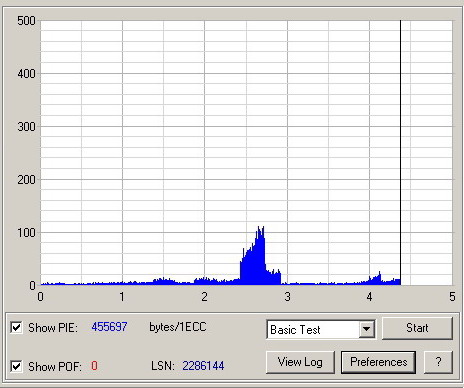
Task: Open the Basic Test dropdown arrow
Action: (x=367, y=329)
